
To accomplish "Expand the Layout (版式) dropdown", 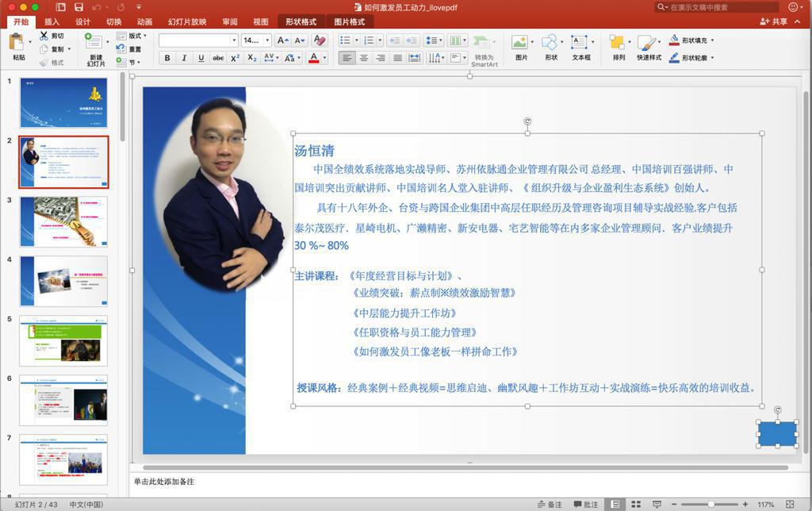I will [x=146, y=36].
